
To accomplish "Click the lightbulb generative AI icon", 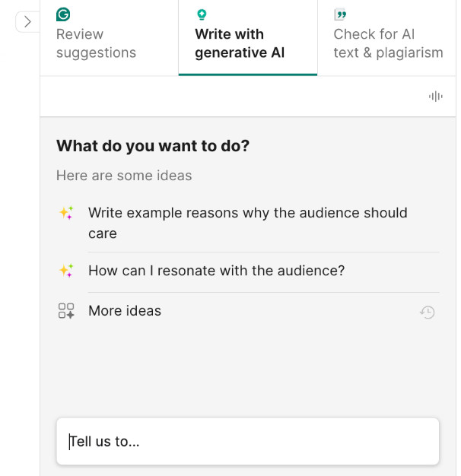I will (202, 14).
